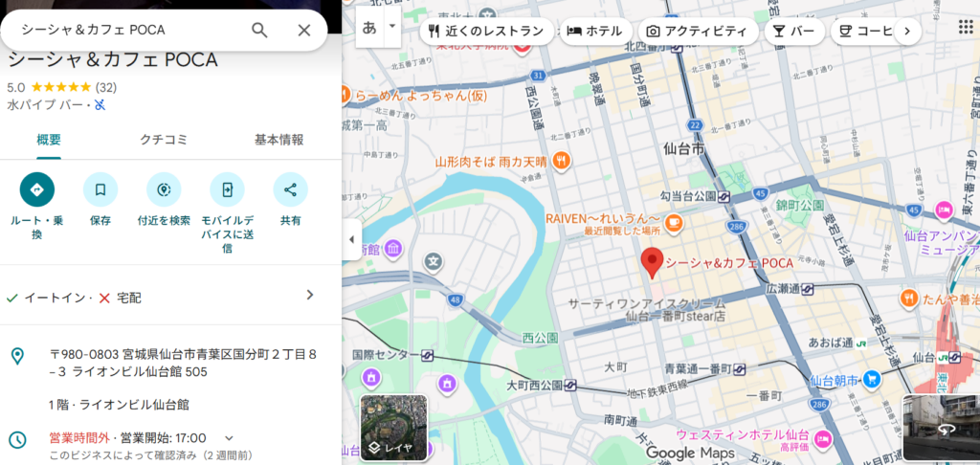Search nearby with the 付近を検索 icon
This screenshot has width=980, height=465.
[x=164, y=189]
